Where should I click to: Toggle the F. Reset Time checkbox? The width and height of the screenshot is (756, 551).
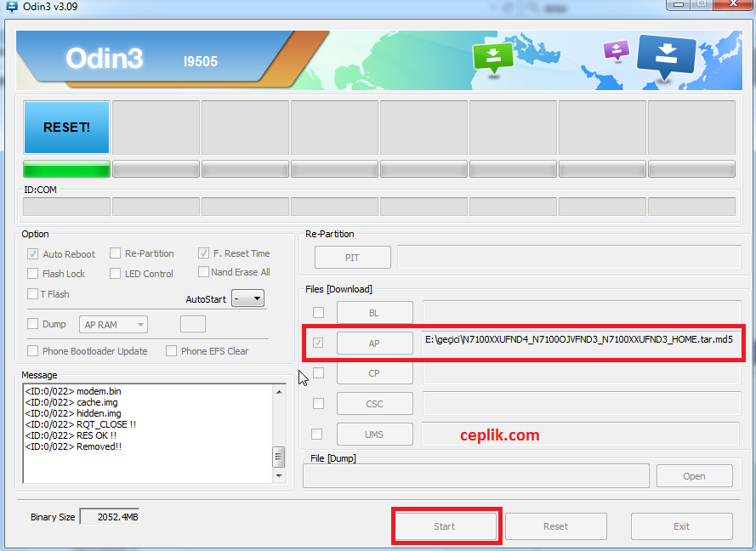[x=203, y=253]
